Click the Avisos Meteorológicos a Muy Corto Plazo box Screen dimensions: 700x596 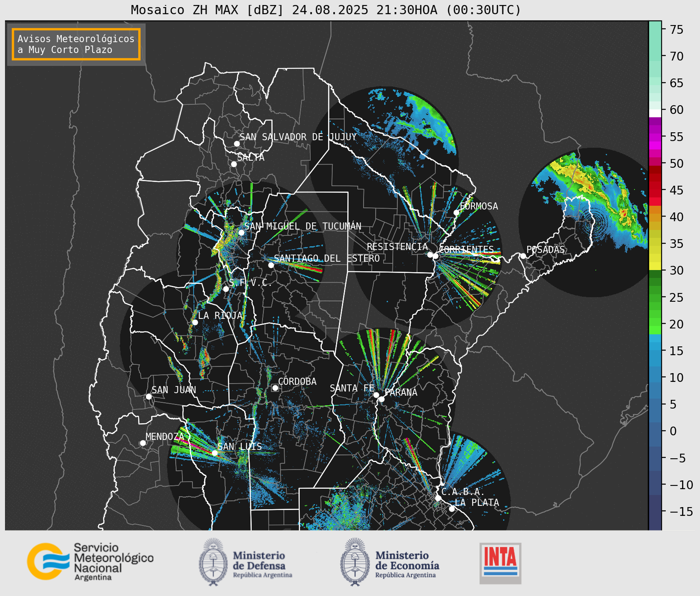tap(76, 44)
